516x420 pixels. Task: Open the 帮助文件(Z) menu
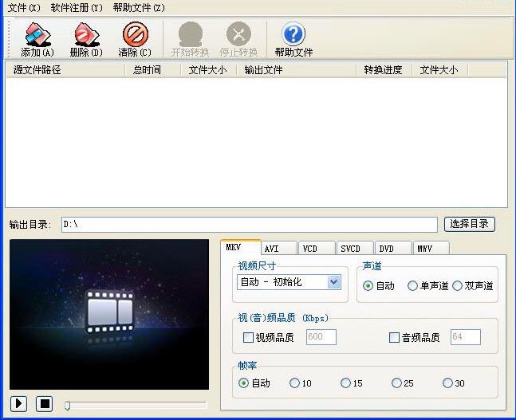[x=139, y=7]
